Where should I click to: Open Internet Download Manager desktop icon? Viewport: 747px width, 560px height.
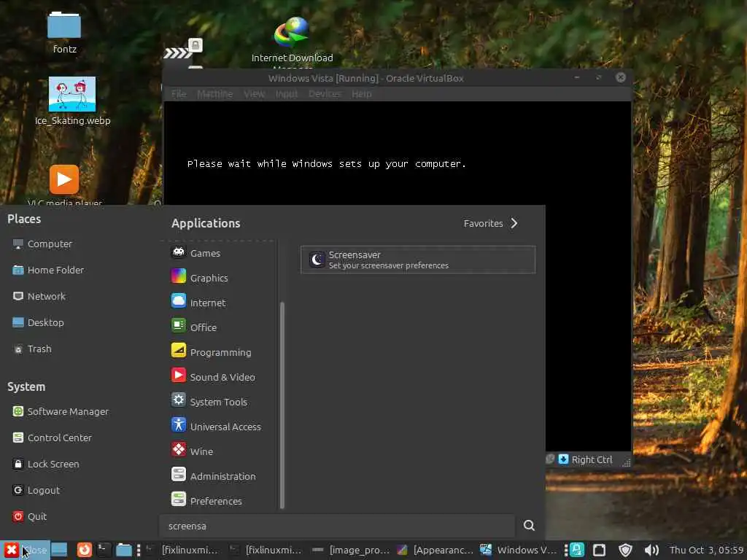click(292, 41)
